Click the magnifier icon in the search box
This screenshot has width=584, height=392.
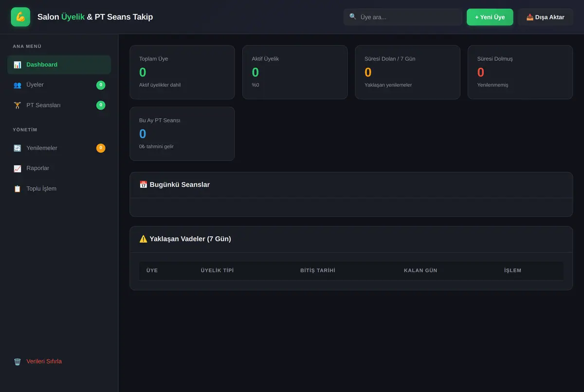pos(353,17)
